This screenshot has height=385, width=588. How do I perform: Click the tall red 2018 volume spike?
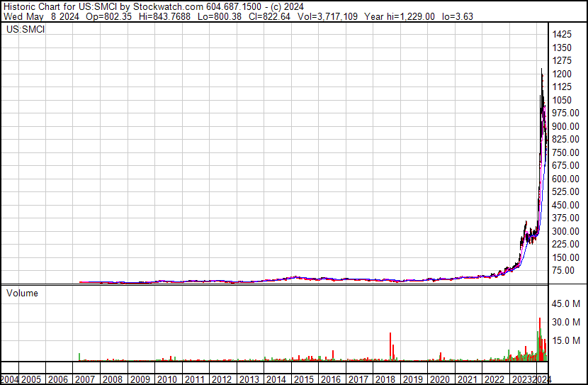point(390,346)
